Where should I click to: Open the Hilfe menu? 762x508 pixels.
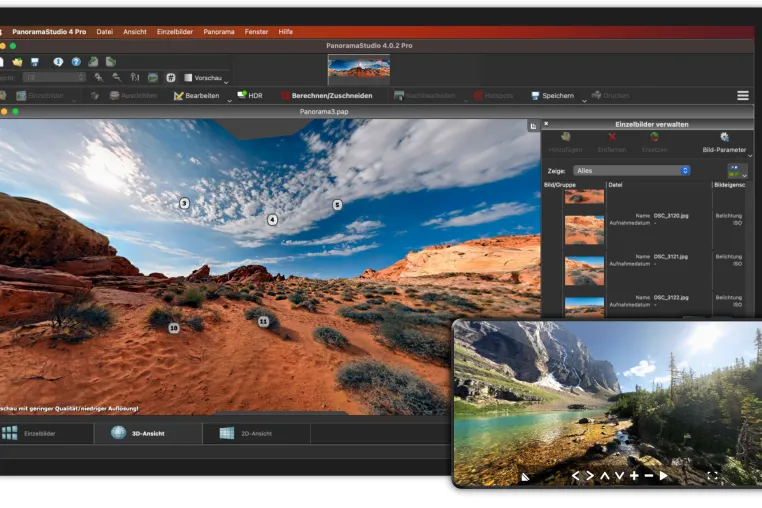285,32
